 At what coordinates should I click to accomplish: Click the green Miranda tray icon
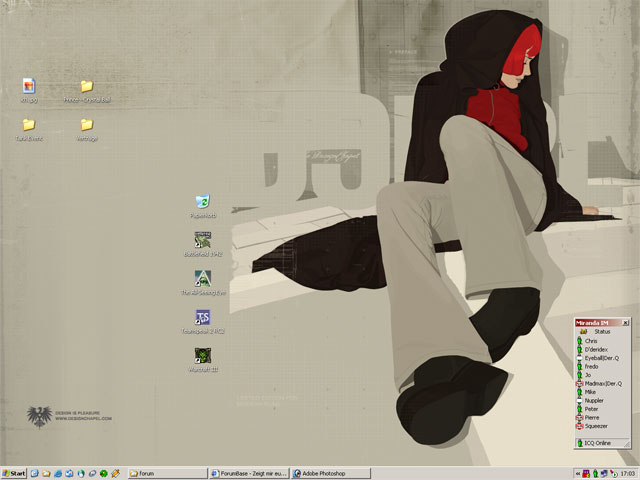[x=596, y=473]
